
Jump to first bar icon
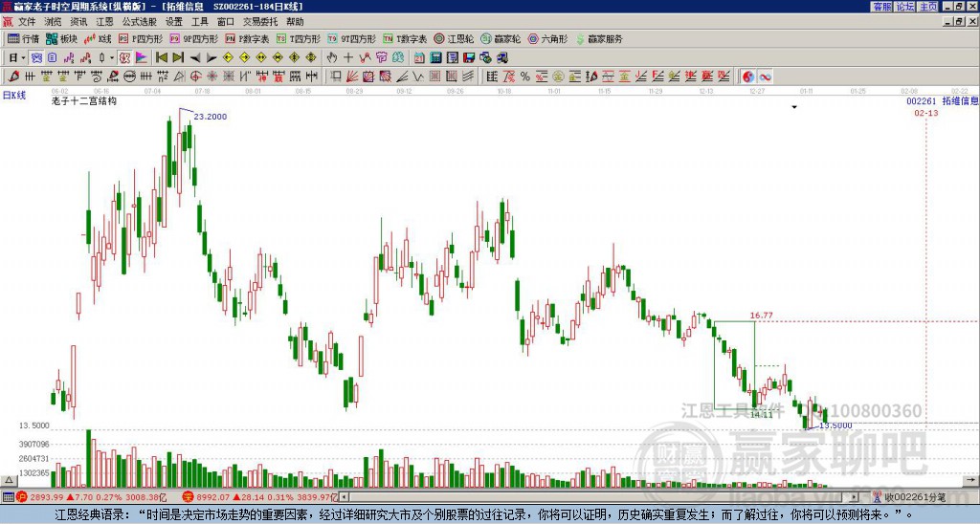pyautogui.click(x=161, y=58)
